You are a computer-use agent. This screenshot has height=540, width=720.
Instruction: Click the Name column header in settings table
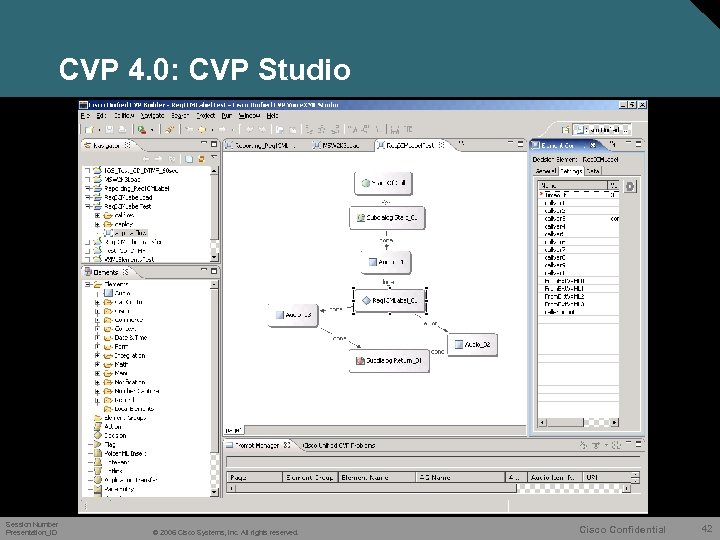click(573, 186)
